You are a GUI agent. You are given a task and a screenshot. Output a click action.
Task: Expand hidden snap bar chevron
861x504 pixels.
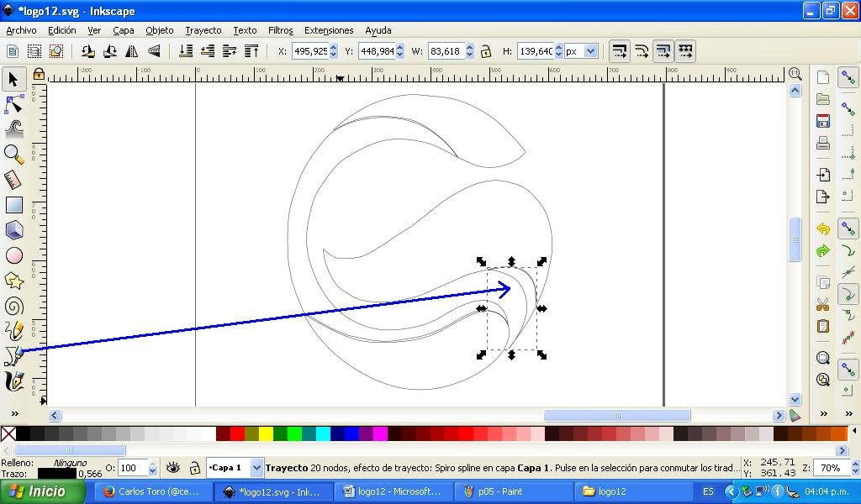click(848, 413)
